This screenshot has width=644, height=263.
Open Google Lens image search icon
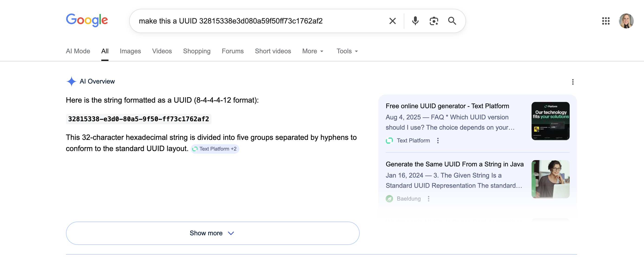click(x=434, y=21)
